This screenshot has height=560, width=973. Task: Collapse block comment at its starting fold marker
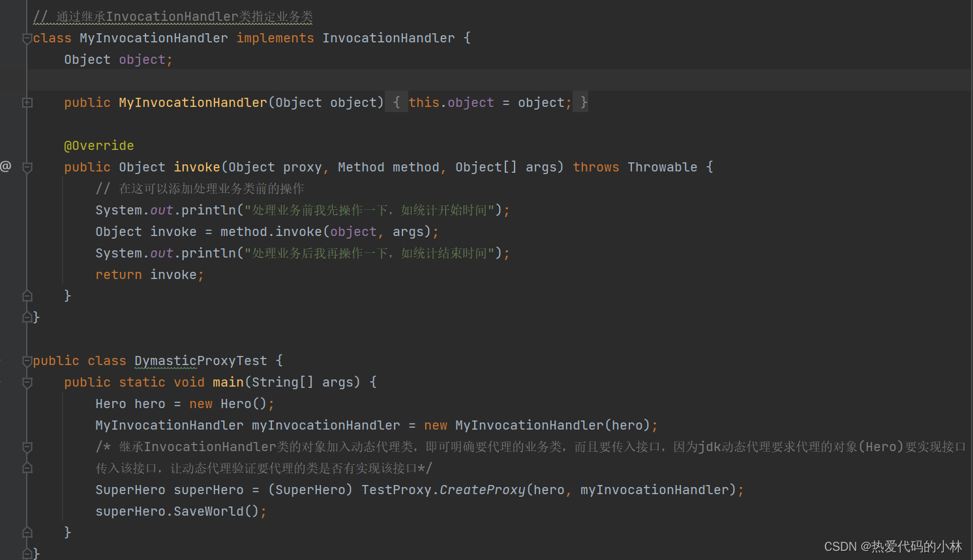click(27, 447)
